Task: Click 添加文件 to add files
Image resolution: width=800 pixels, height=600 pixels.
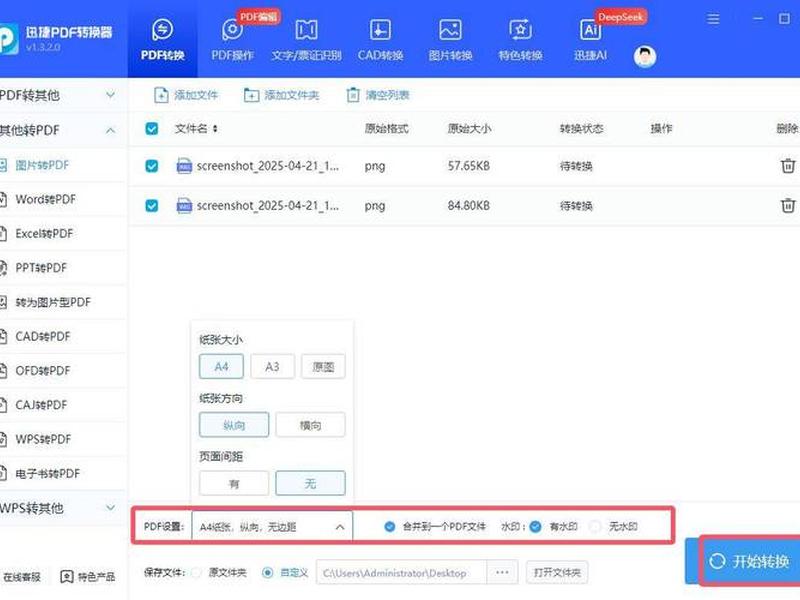Action: [x=186, y=95]
